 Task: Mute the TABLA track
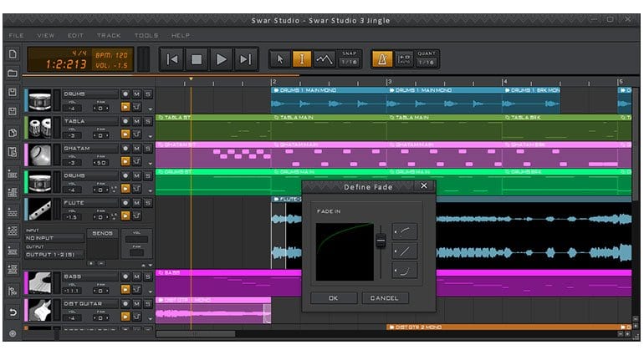click(136, 121)
